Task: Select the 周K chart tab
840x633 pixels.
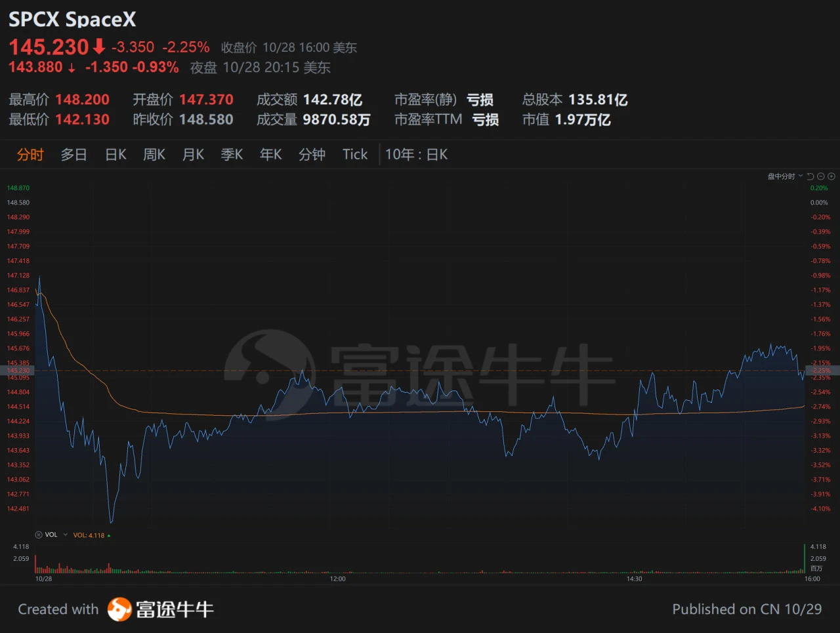Action: pyautogui.click(x=154, y=155)
